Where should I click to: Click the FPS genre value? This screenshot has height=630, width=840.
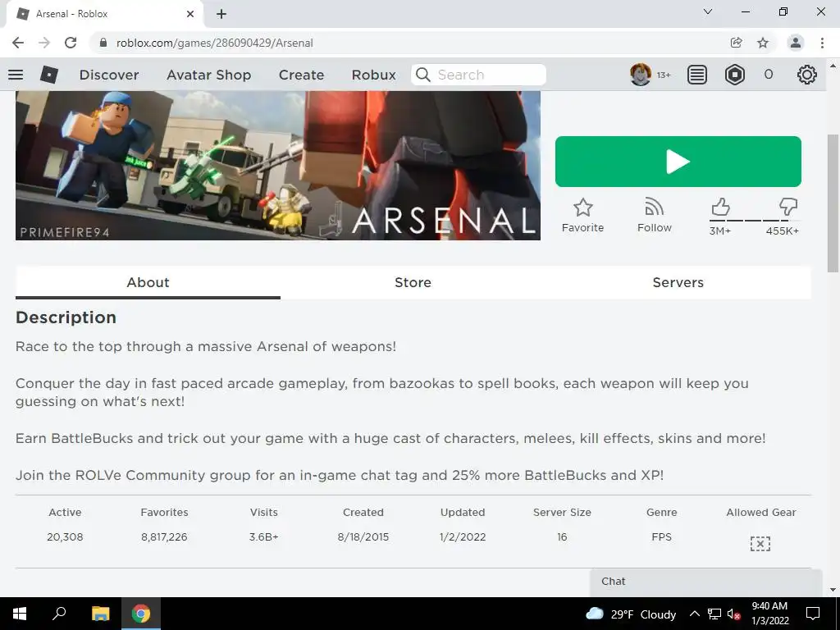662,536
